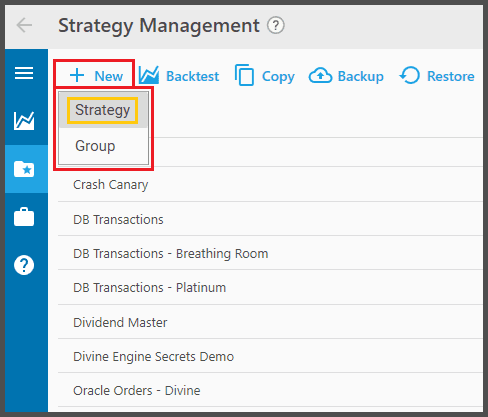Image resolution: width=488 pixels, height=417 pixels.
Task: Open the help icon beside Strategy Management
Action: [x=276, y=25]
